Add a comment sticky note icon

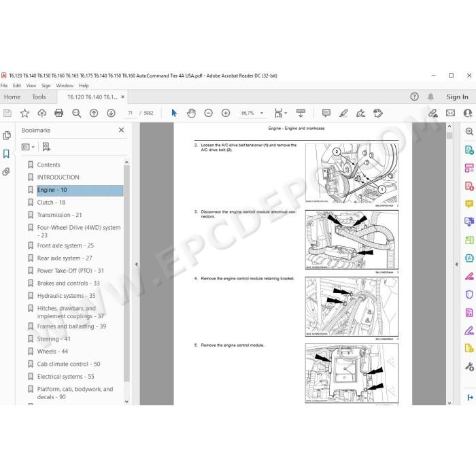tap(326, 114)
